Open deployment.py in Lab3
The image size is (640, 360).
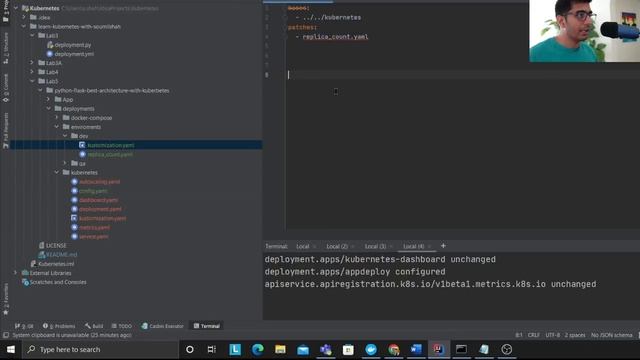point(72,45)
